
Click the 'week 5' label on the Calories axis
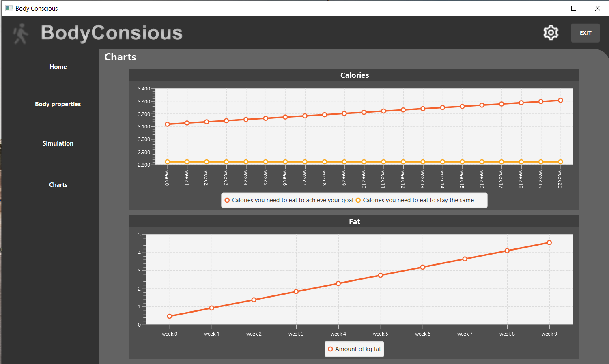(265, 178)
